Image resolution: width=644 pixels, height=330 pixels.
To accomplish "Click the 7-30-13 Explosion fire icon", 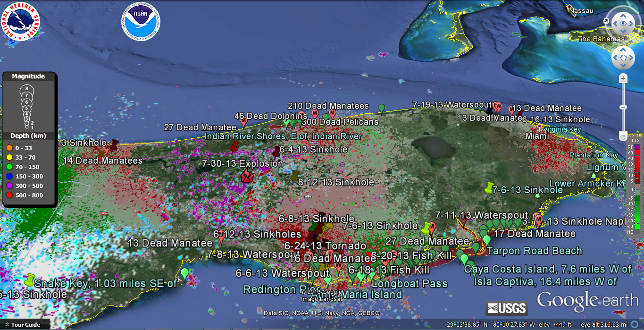I will (247, 177).
